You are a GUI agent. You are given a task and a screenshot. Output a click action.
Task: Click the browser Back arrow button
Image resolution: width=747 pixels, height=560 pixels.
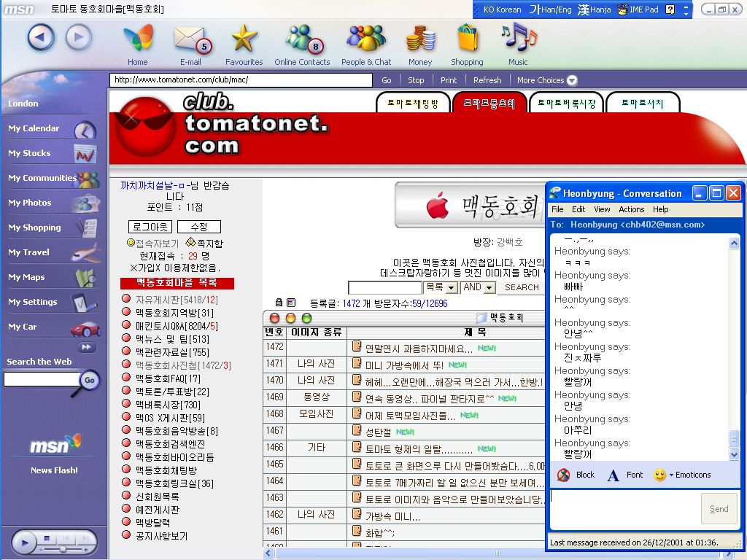point(42,37)
